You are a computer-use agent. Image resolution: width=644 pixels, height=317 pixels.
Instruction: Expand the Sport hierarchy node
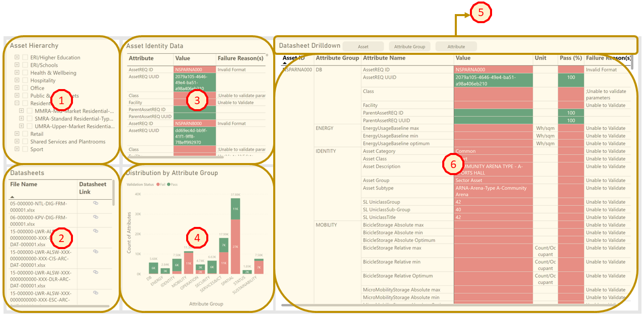[17, 149]
